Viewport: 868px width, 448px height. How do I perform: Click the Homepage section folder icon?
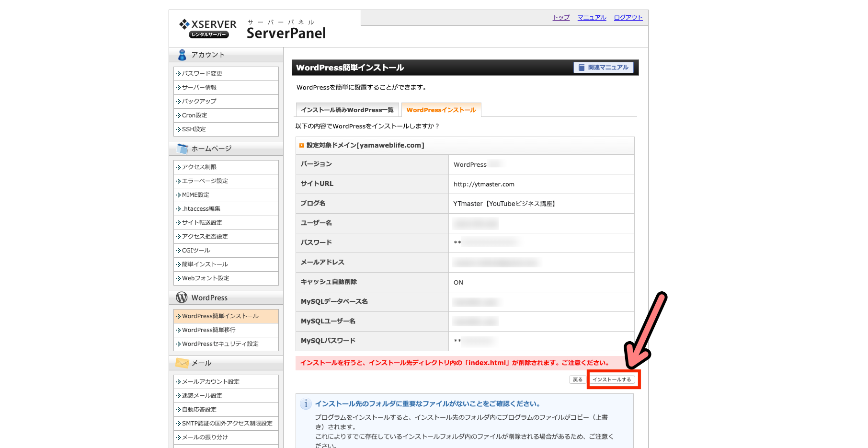coord(182,149)
